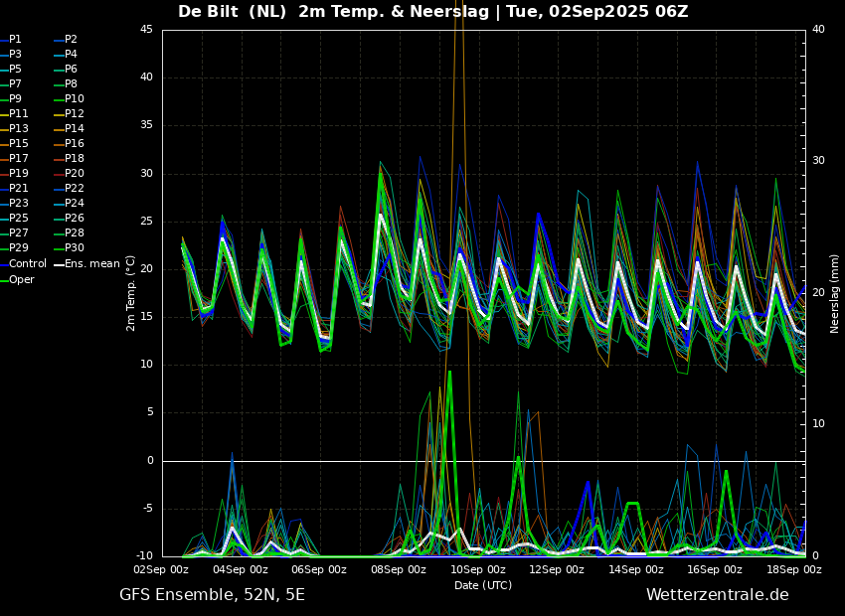Viewport: 845px width, 616px height.
Task: Click the P30 legend entry
Action: (x=74, y=248)
